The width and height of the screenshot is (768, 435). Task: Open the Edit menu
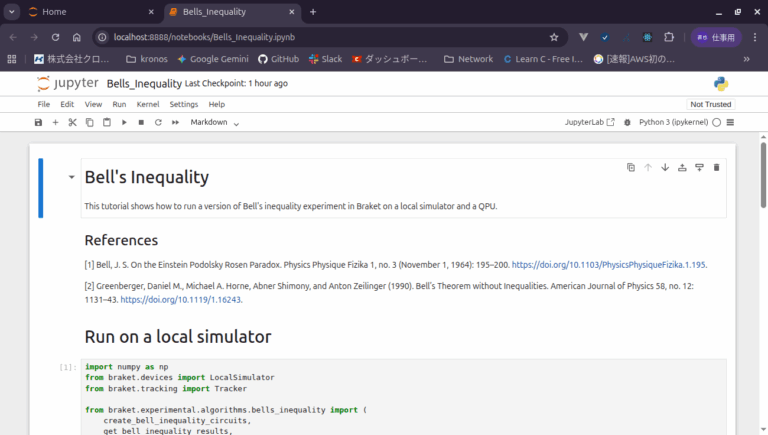click(x=67, y=104)
